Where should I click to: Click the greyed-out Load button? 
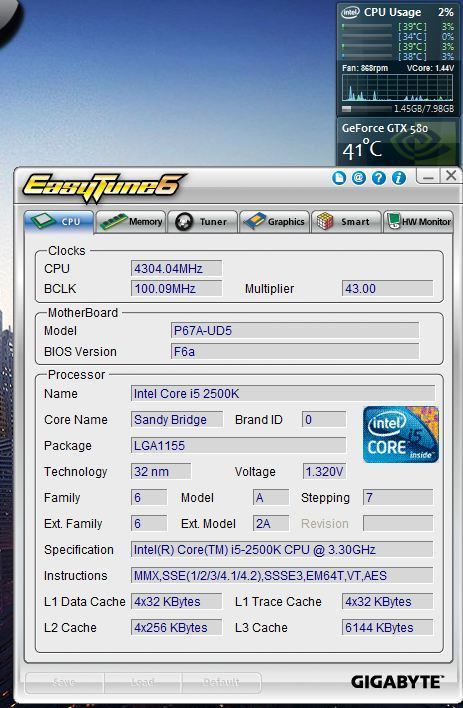pos(143,683)
